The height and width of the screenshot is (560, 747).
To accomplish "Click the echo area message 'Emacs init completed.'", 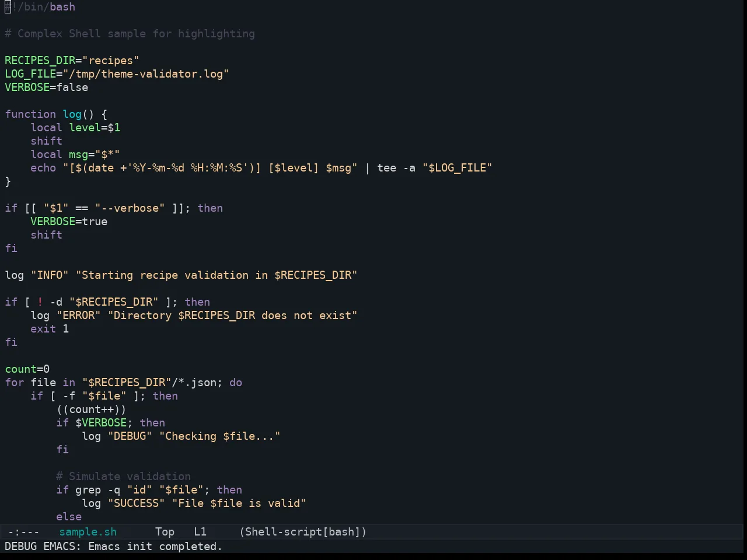I will pos(155,547).
